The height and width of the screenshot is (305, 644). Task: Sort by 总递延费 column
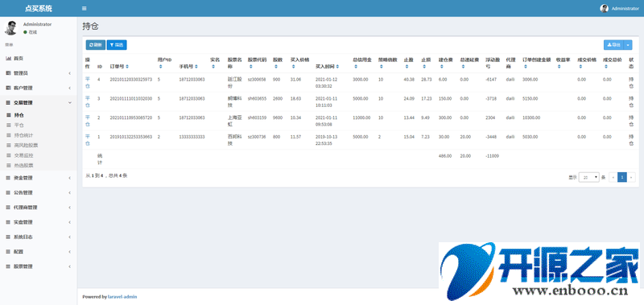coord(463,67)
